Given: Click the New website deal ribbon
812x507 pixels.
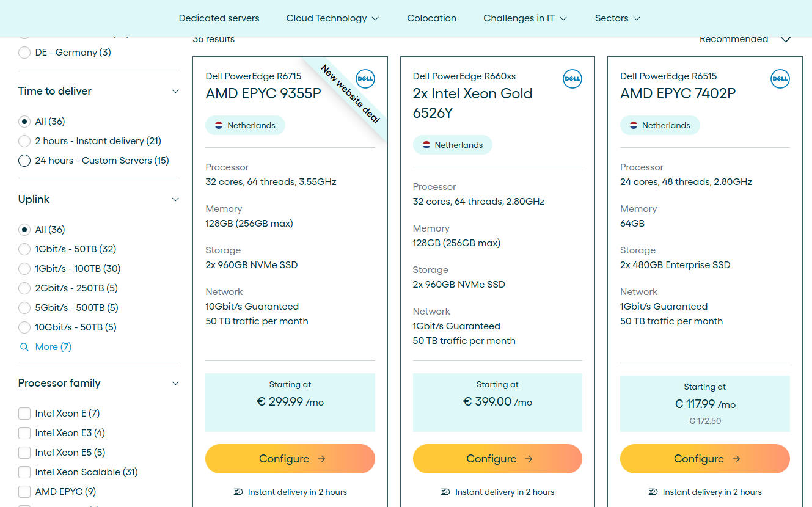Looking at the screenshot, I should click(x=350, y=93).
